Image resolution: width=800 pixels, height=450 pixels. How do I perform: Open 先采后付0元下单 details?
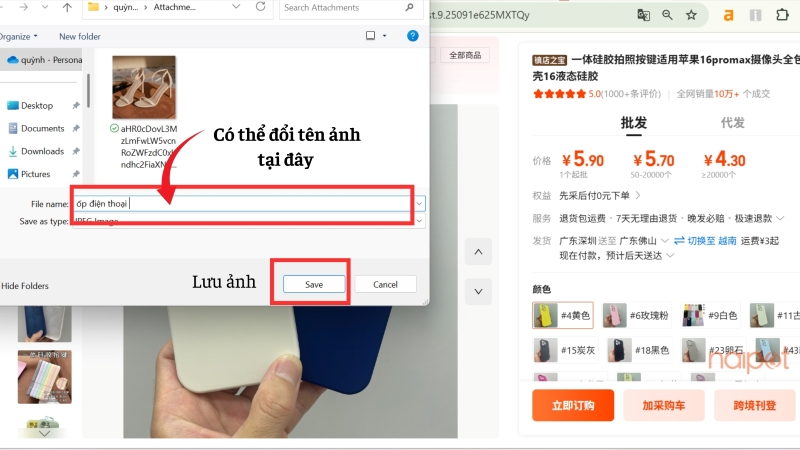point(600,195)
